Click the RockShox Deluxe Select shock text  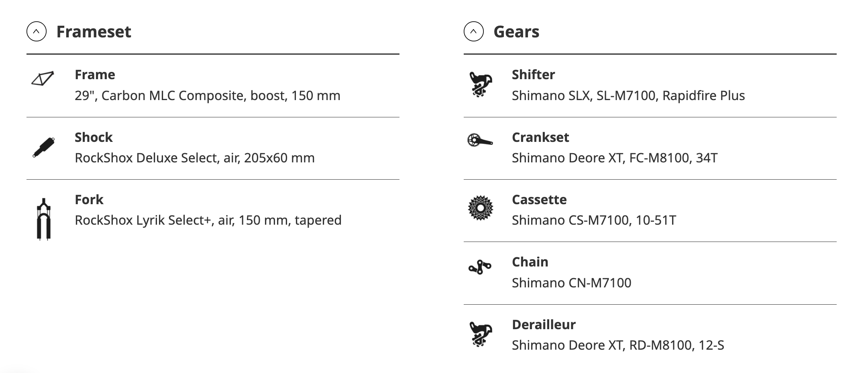click(194, 158)
